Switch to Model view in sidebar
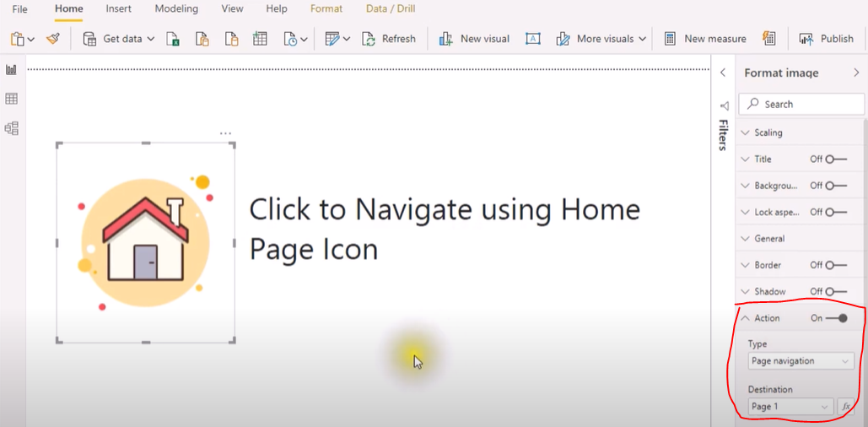This screenshot has height=427, width=868. (x=11, y=128)
